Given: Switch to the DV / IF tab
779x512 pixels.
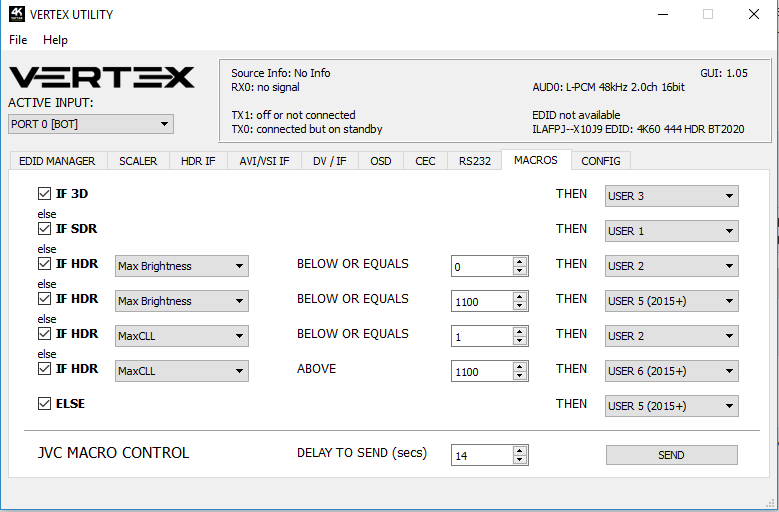Looking at the screenshot, I should [330, 161].
